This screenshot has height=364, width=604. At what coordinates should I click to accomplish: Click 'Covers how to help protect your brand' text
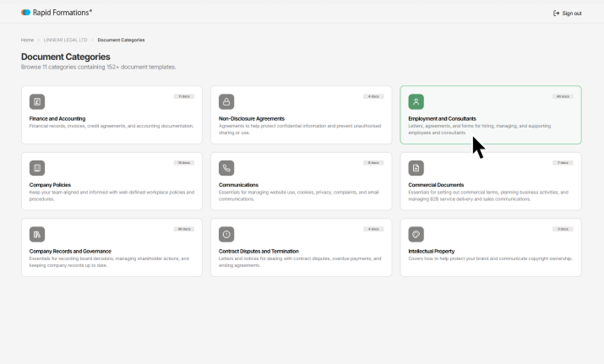tap(490, 258)
